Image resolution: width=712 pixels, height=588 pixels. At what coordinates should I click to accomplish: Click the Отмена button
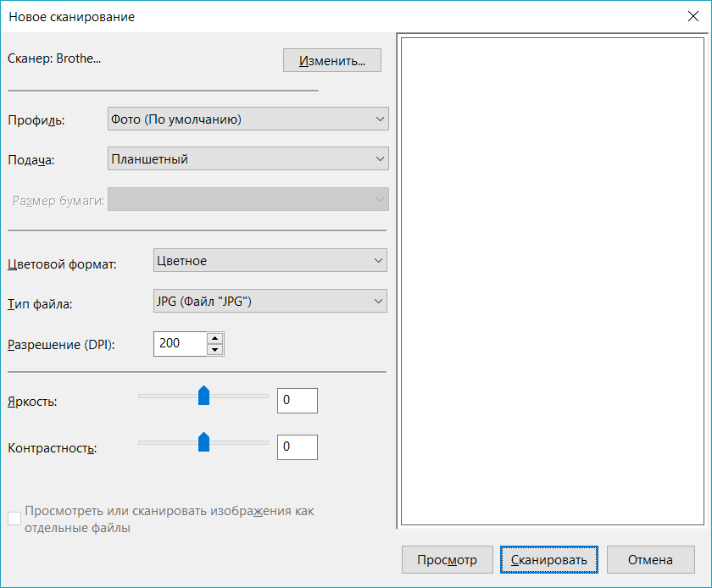tap(651, 560)
